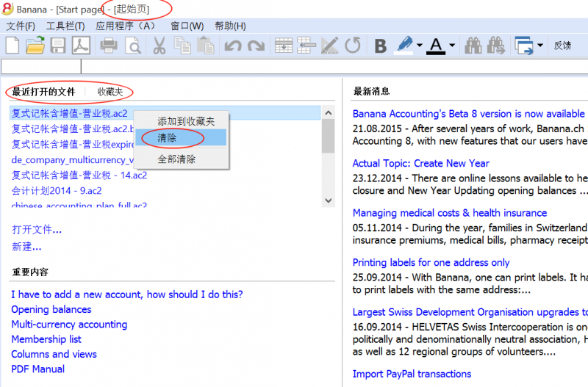
Task: Toggle Bold formatting icon
Action: tap(381, 46)
